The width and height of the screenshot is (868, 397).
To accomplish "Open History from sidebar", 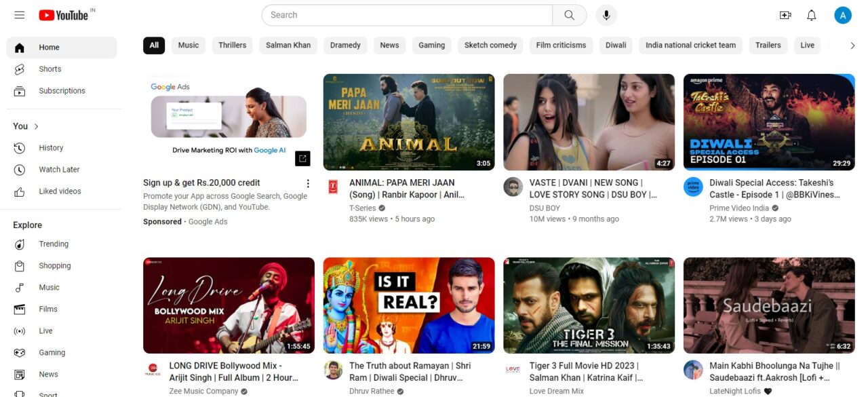I will [62, 148].
